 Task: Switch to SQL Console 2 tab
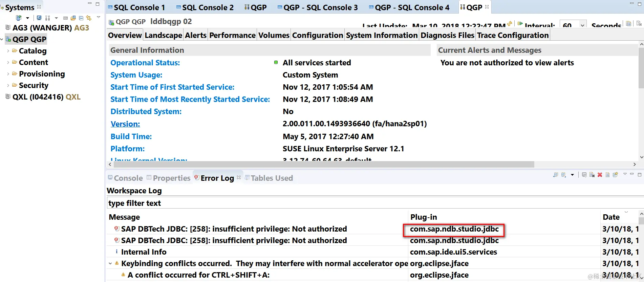pos(205,7)
